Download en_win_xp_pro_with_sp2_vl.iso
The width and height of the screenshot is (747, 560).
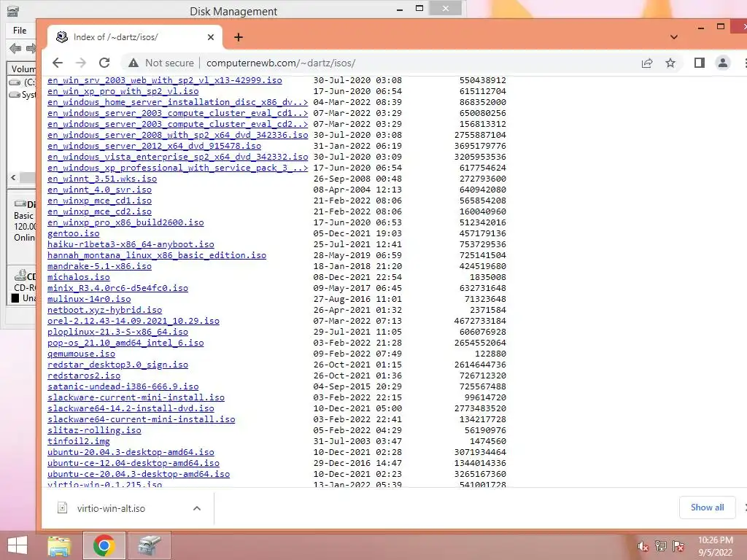[x=123, y=91]
